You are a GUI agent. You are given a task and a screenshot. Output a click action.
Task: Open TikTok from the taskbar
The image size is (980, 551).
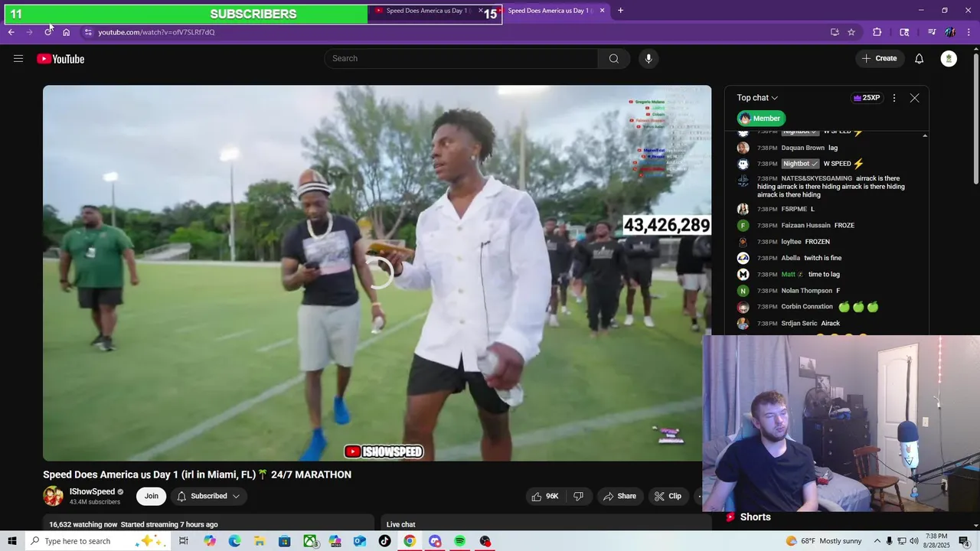384,541
